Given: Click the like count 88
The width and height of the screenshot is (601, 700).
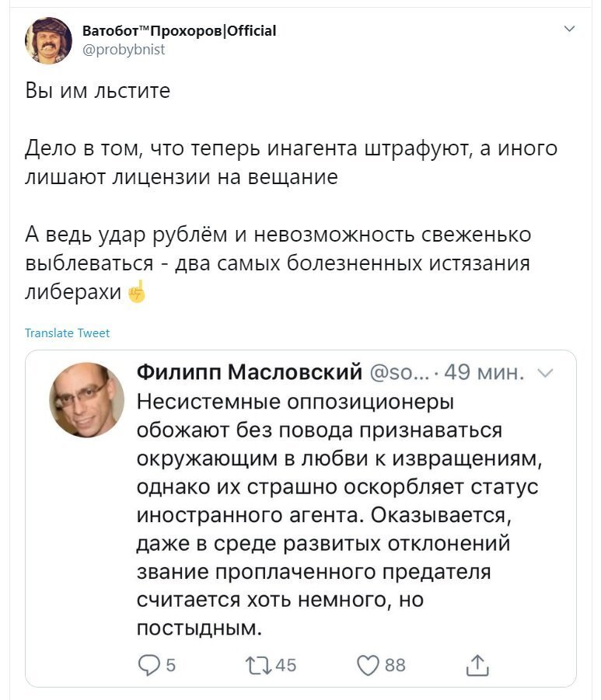Looking at the screenshot, I should tap(395, 665).
